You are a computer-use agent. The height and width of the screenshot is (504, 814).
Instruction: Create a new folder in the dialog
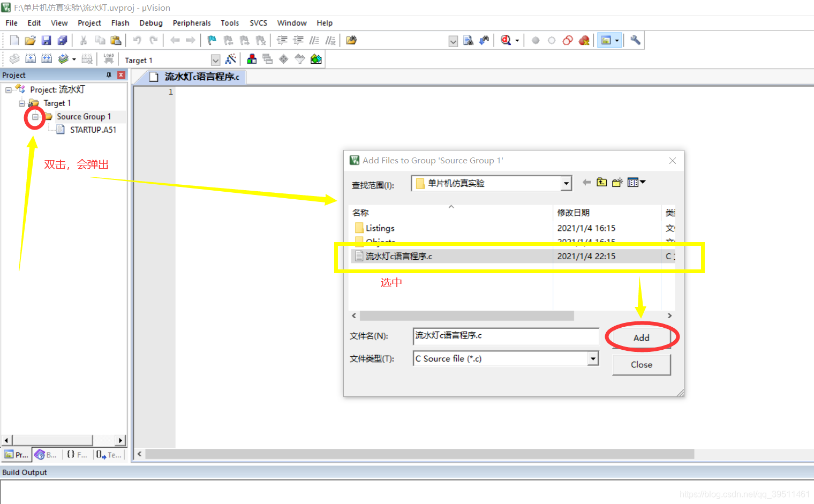617,183
